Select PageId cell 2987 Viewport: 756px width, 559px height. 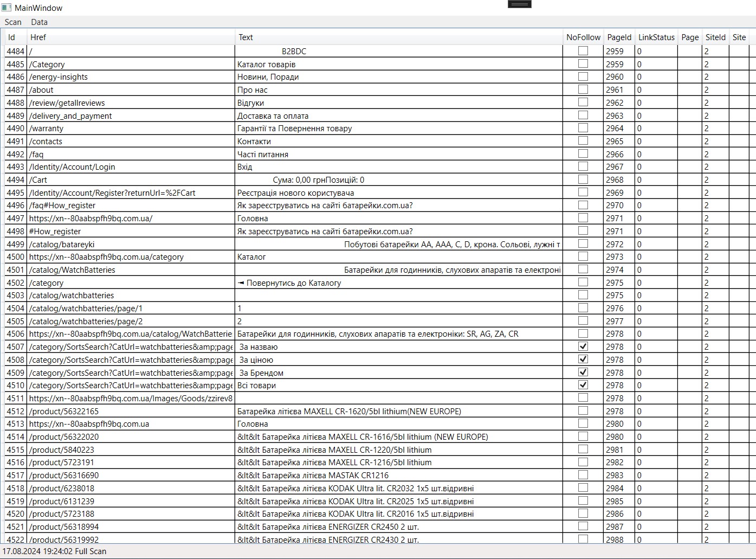pos(619,526)
